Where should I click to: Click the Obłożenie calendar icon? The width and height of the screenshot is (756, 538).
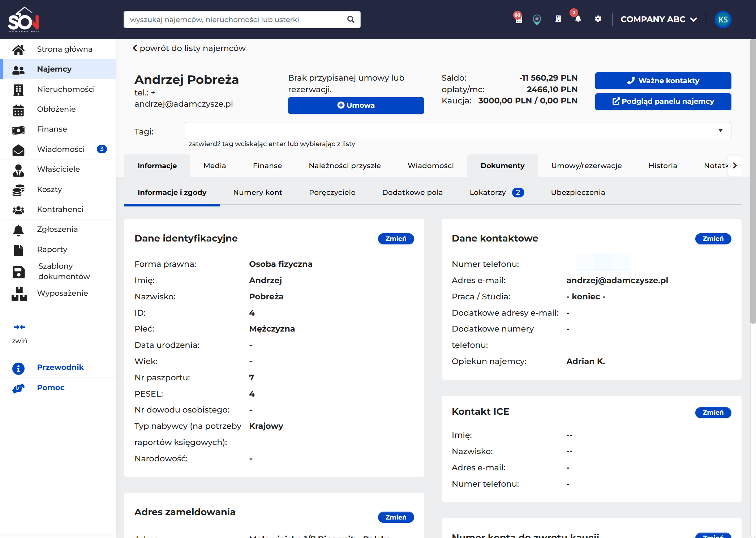[18, 110]
